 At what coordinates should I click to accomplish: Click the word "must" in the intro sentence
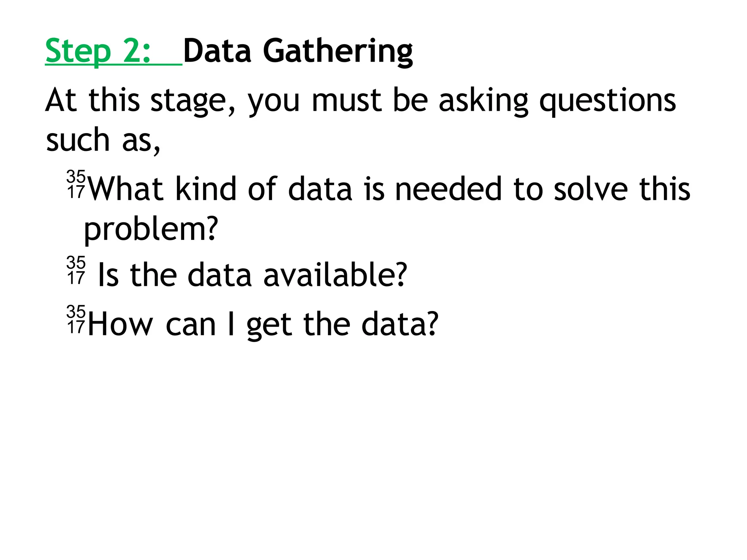point(347,101)
